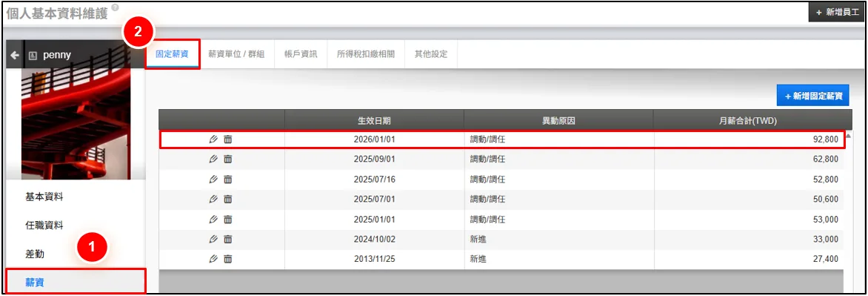Click the date 2025/07/01

pyautogui.click(x=374, y=199)
